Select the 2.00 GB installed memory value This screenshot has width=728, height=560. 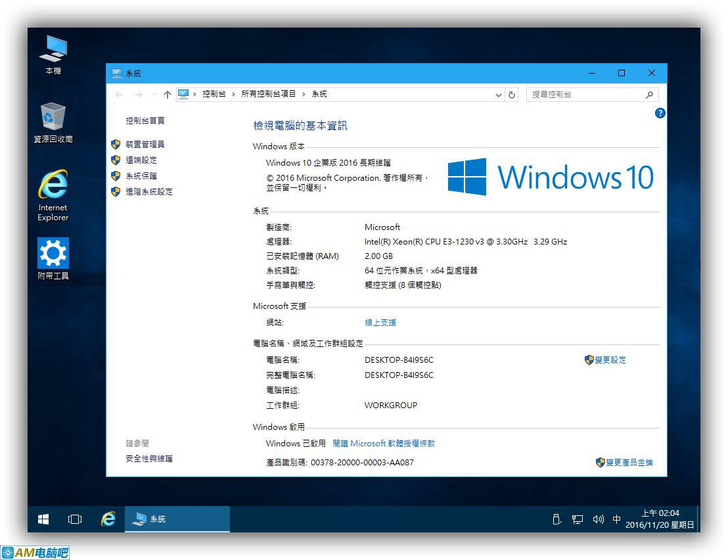379,256
